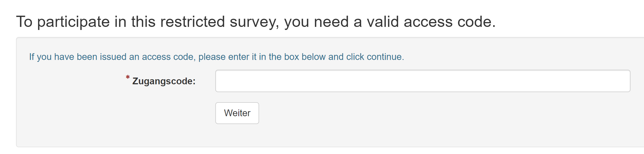644x154 pixels.
Task: Click the Zugangscode text input field
Action: tap(423, 81)
